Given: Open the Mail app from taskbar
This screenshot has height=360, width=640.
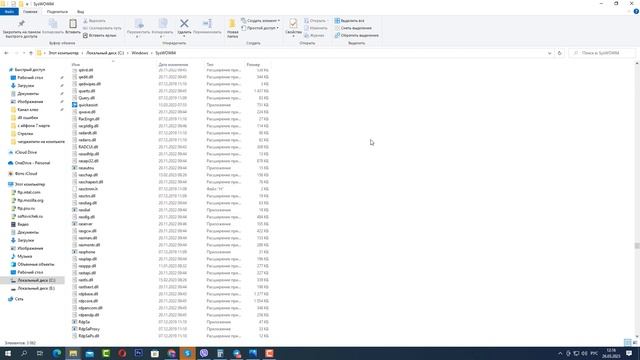Looking at the screenshot, I should [x=89, y=353].
